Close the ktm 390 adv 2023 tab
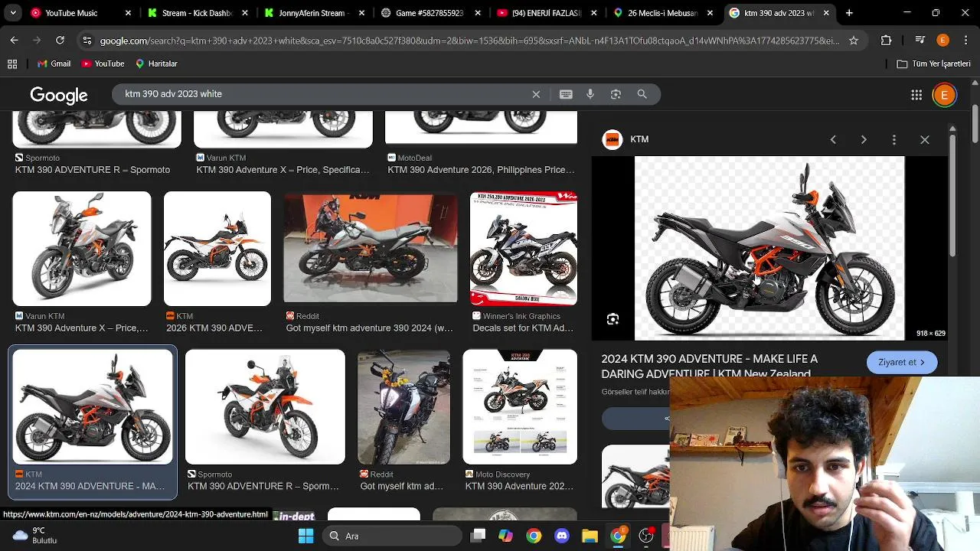The width and height of the screenshot is (980, 551). (x=826, y=13)
